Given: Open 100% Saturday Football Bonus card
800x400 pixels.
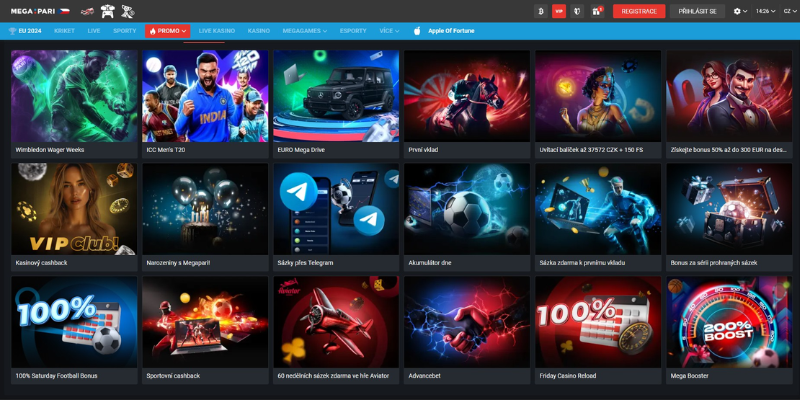Looking at the screenshot, I should coord(74,330).
